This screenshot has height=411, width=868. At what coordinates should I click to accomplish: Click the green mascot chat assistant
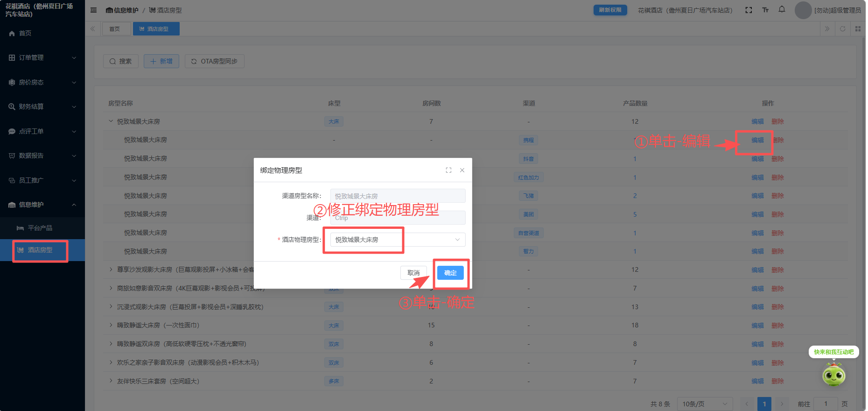pos(834,375)
